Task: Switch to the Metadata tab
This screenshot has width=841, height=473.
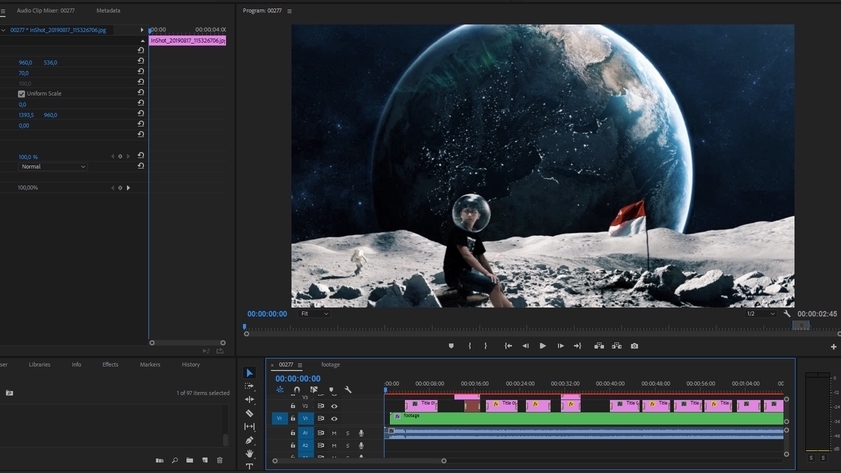Action: tap(108, 10)
